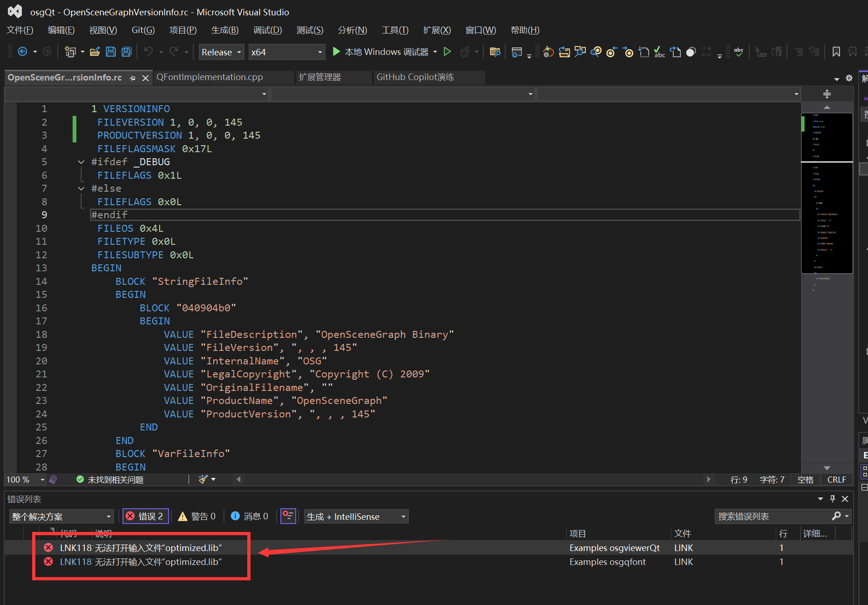868x605 pixels.
Task: Open the Debug menu
Action: pos(267,30)
